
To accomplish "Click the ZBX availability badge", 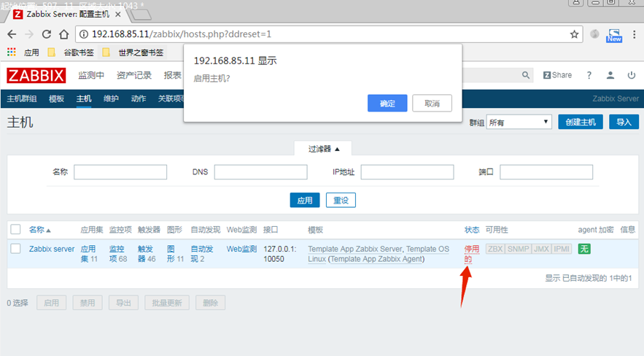I will (x=495, y=249).
